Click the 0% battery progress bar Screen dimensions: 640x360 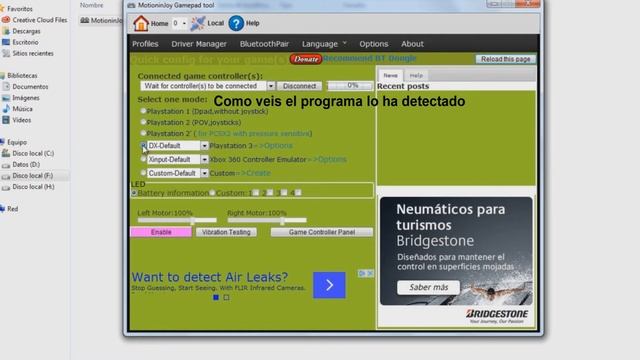350,86
